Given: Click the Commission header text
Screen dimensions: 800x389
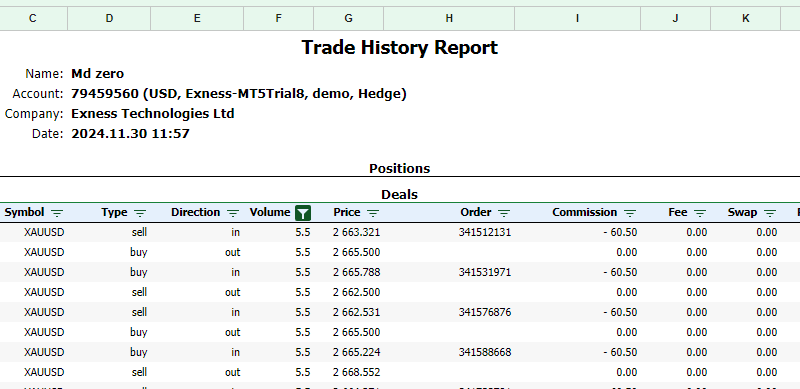Looking at the screenshot, I should (x=585, y=212).
